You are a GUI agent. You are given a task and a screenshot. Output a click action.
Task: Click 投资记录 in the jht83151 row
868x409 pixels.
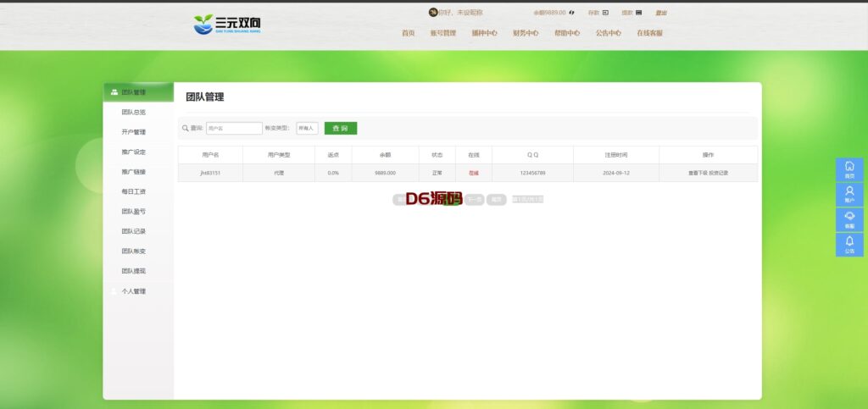(719, 173)
